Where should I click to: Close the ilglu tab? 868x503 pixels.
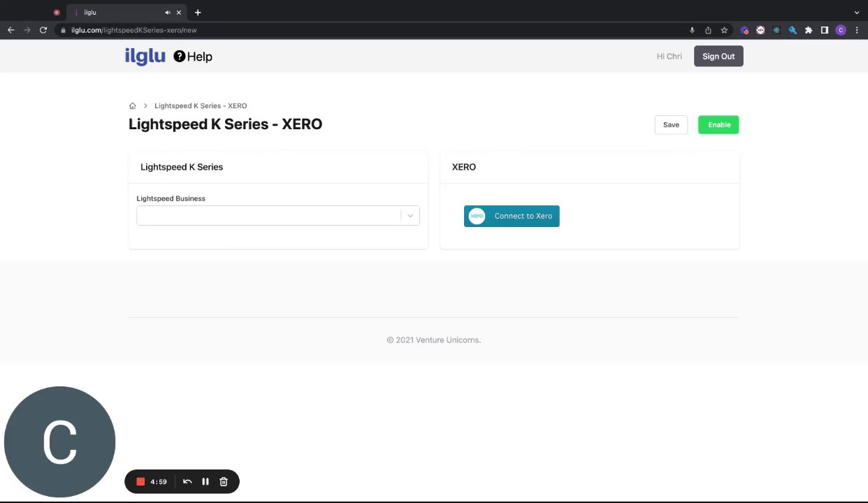tap(179, 13)
